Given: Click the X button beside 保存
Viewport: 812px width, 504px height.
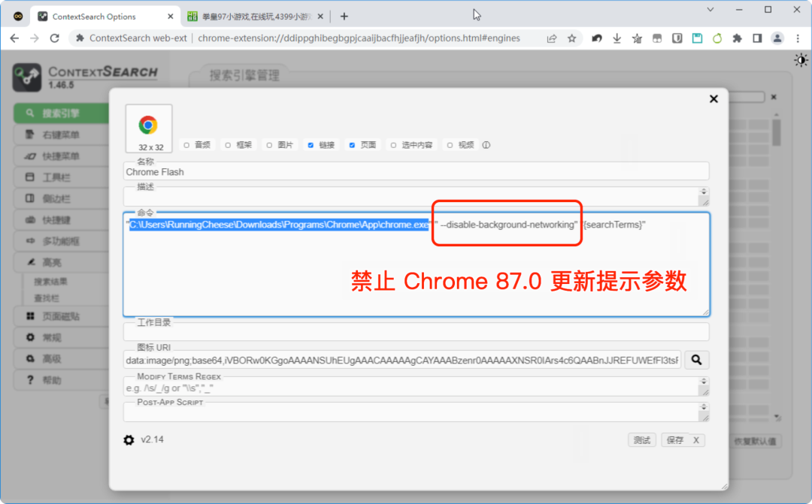Looking at the screenshot, I should [696, 440].
